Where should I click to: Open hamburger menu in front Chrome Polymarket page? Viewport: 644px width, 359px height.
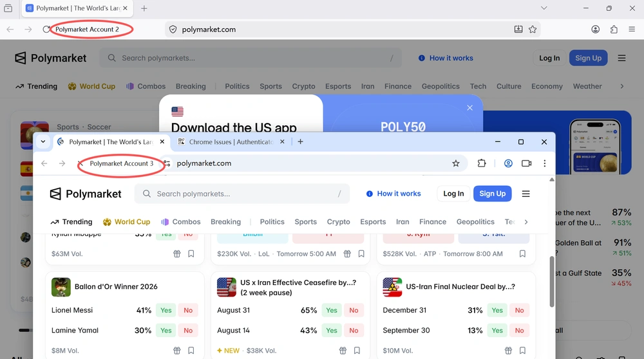(526, 194)
